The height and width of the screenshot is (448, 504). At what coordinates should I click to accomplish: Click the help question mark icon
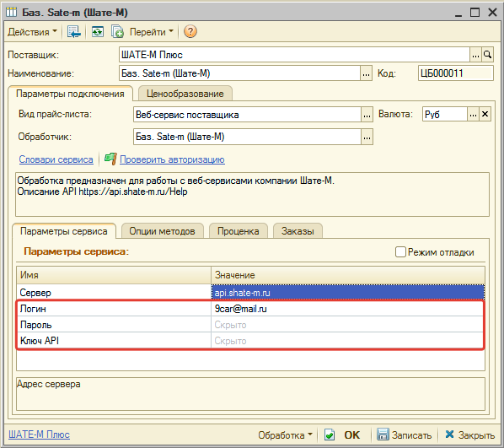pyautogui.click(x=190, y=31)
